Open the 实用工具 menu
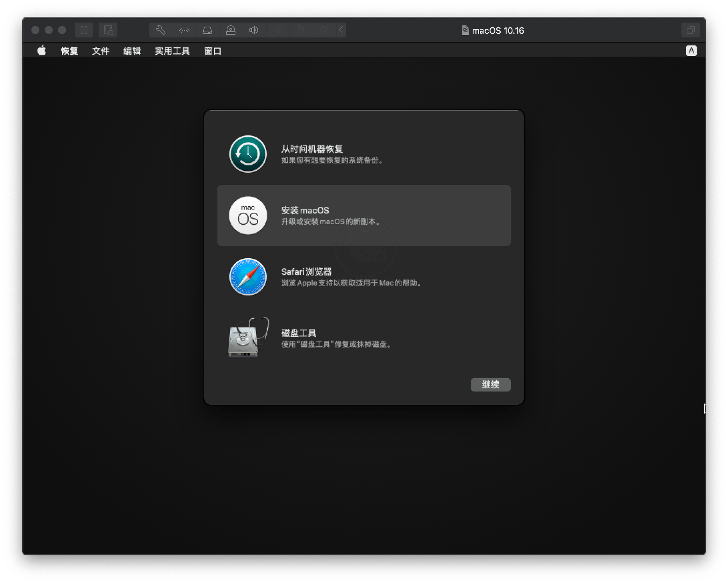This screenshot has height=583, width=728. (172, 51)
